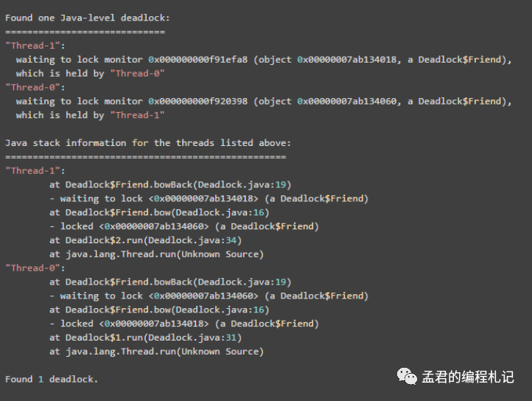The image size is (532, 401).
Task: Click 'Found 1 deadlock.' summary line
Action: coord(52,380)
